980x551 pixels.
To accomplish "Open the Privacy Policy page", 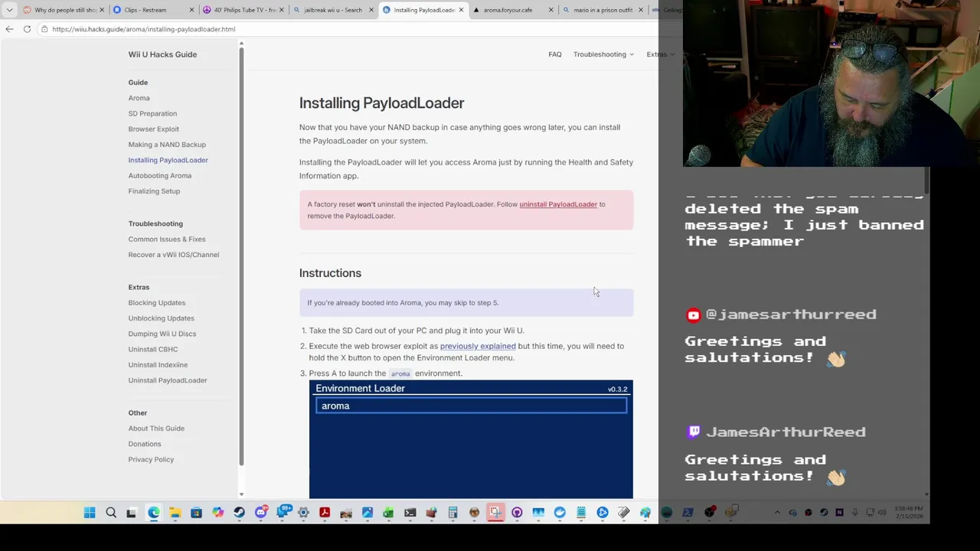I will [151, 459].
